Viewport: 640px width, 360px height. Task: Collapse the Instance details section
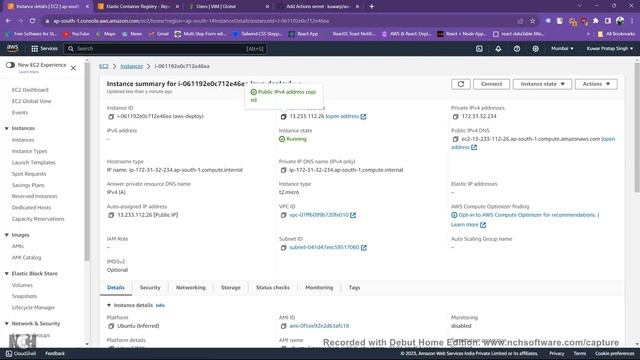pos(109,305)
